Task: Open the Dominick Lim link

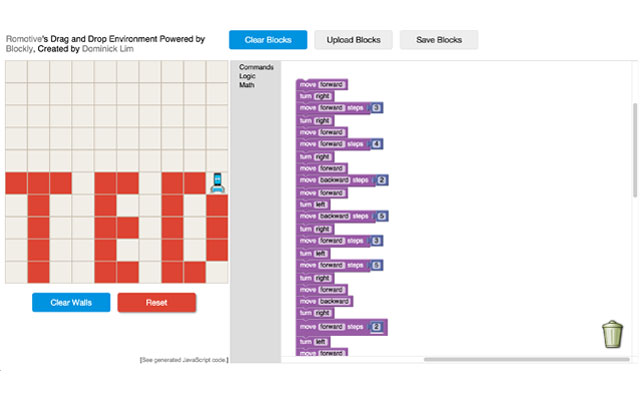Action: [x=108, y=49]
